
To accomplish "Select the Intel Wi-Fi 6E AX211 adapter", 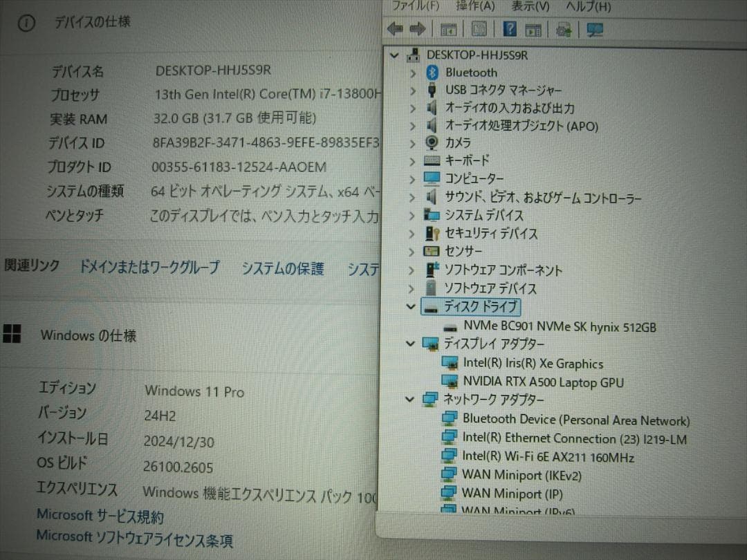I will (x=545, y=456).
